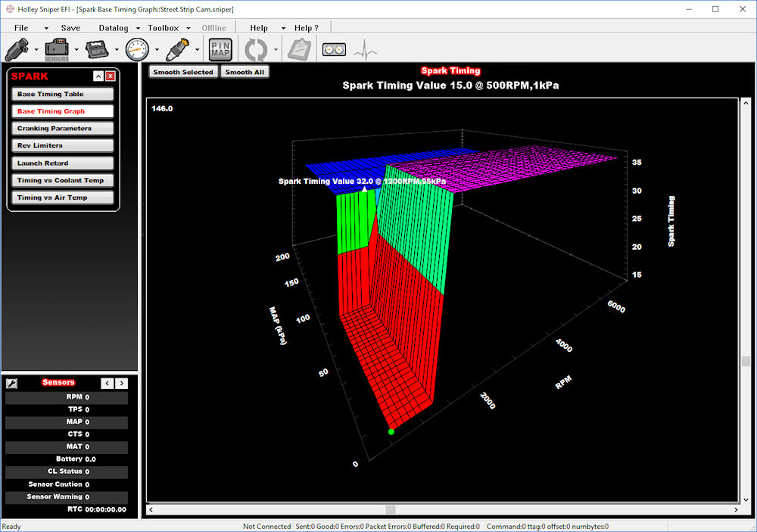
Task: Open the fuel injector toolbar icon
Action: pyautogui.click(x=17, y=49)
